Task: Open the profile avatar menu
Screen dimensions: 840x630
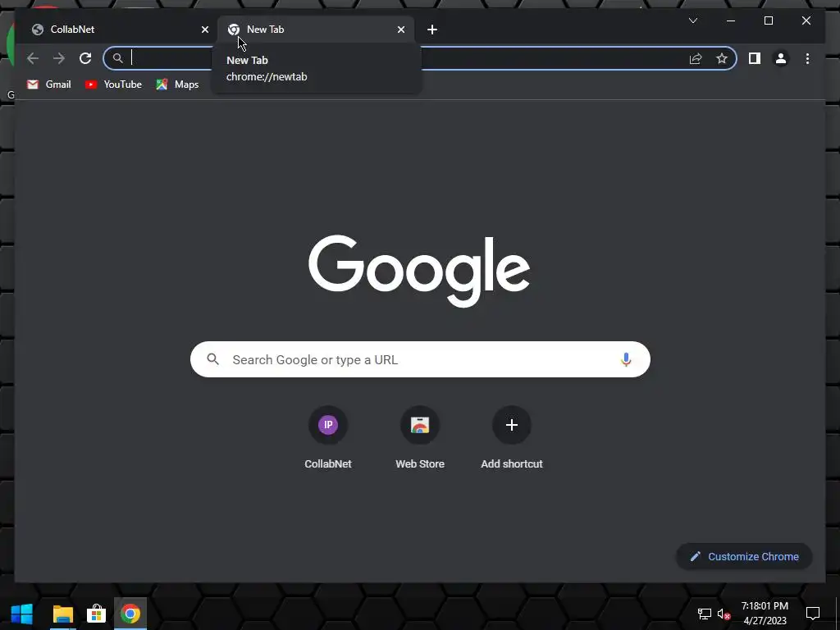Action: [x=781, y=58]
